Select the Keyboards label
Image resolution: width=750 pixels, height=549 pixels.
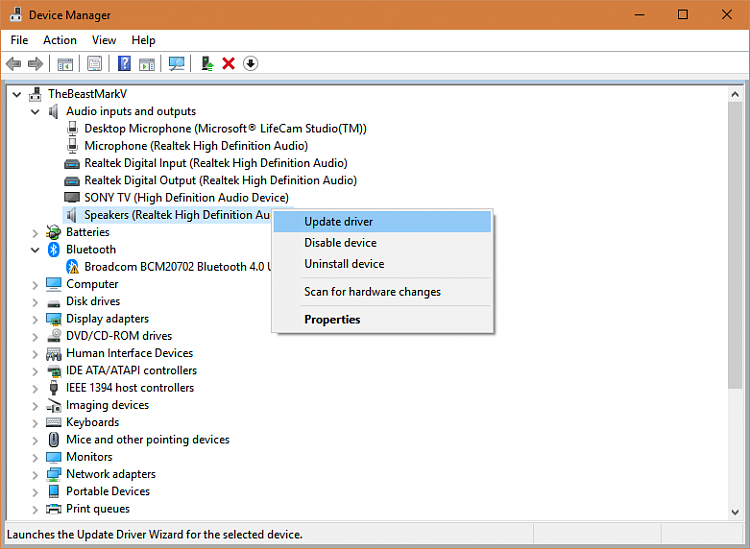click(92, 422)
